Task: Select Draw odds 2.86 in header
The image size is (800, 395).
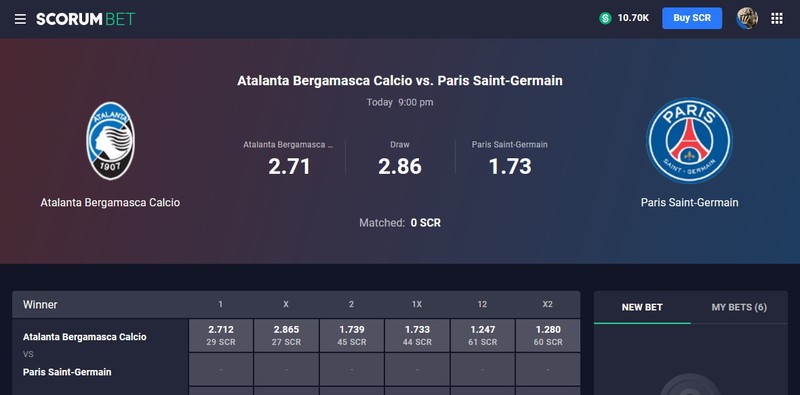Action: (x=400, y=166)
